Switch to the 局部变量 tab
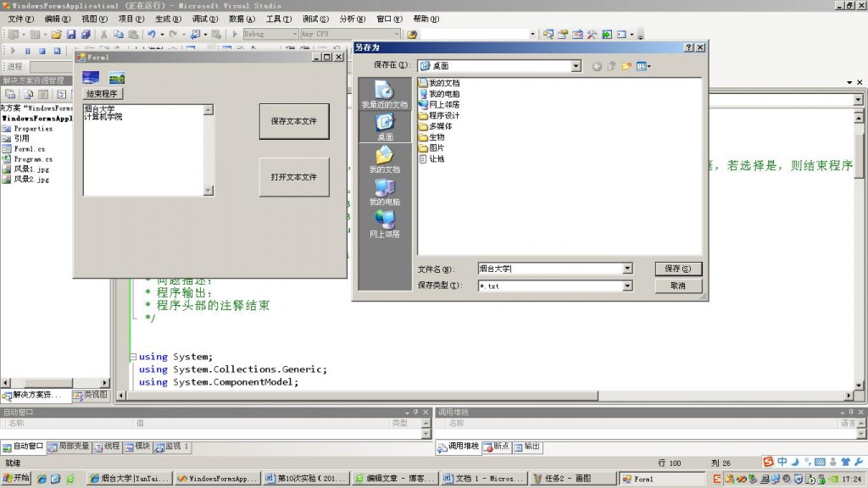The width and height of the screenshot is (868, 488). coord(69,446)
